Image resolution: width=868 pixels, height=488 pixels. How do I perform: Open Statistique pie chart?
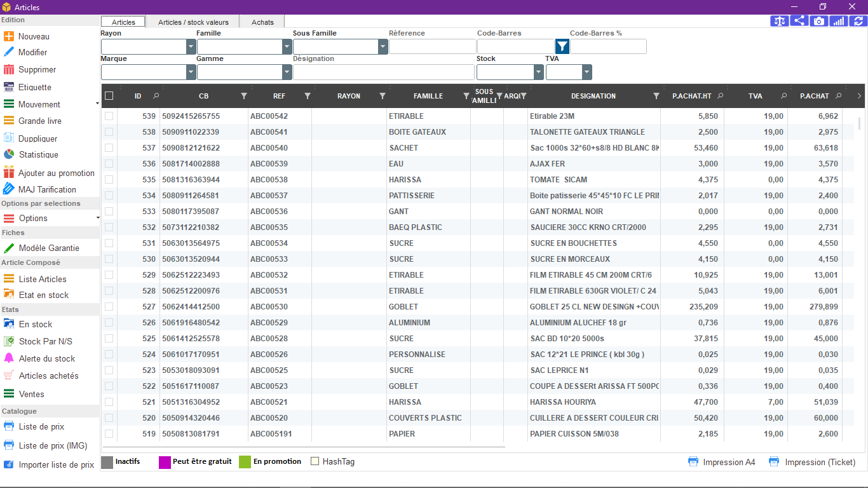click(x=31, y=154)
